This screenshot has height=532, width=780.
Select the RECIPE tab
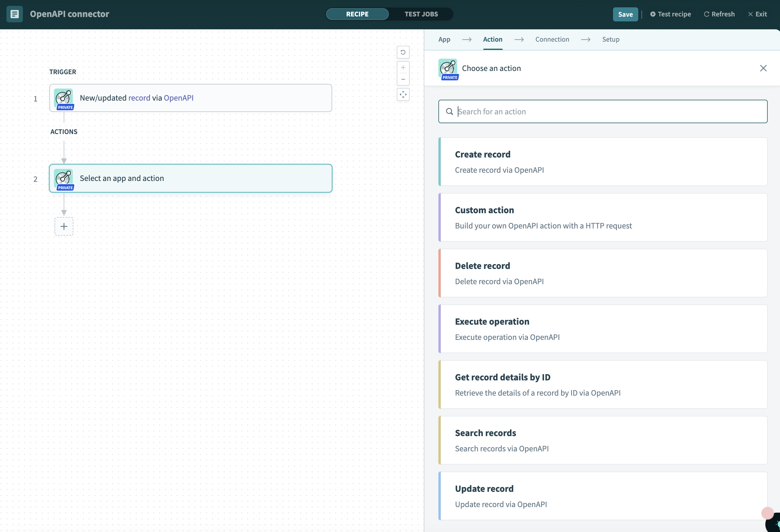[x=357, y=14]
